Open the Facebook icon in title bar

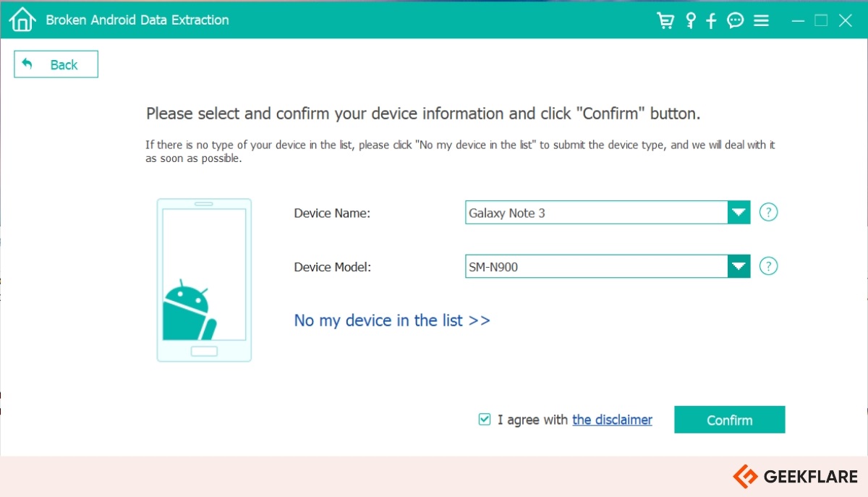coord(711,20)
